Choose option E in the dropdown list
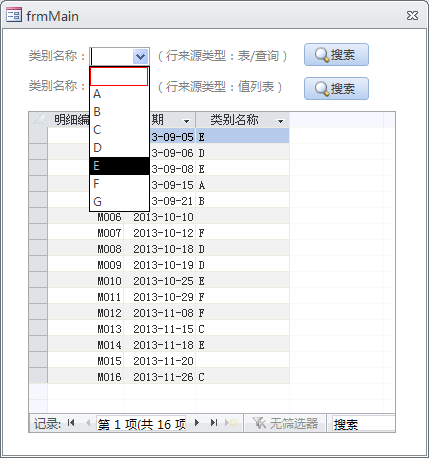 coord(119,166)
